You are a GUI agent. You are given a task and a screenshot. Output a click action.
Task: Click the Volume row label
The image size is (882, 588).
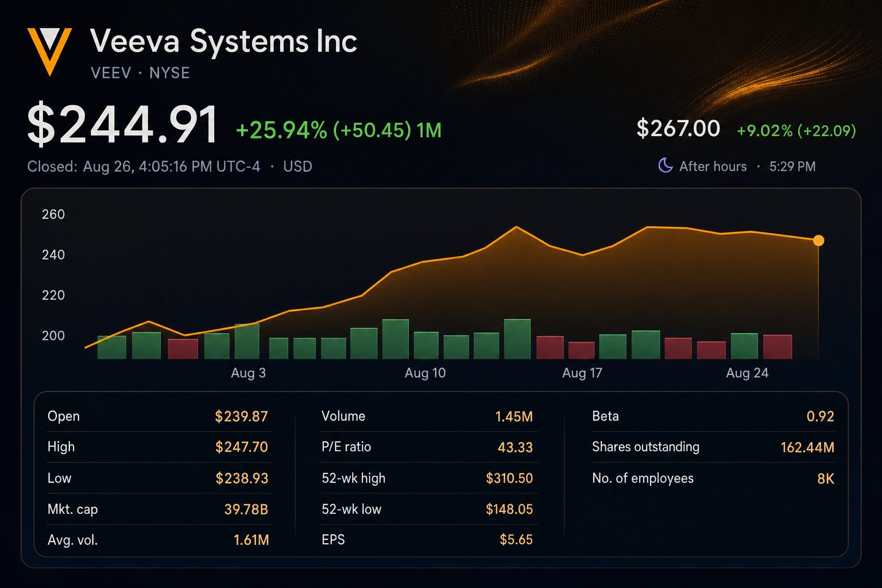(x=343, y=416)
